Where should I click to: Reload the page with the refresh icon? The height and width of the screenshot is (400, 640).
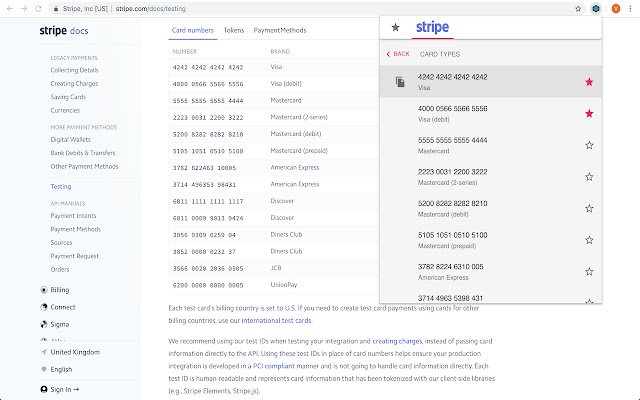[38, 9]
